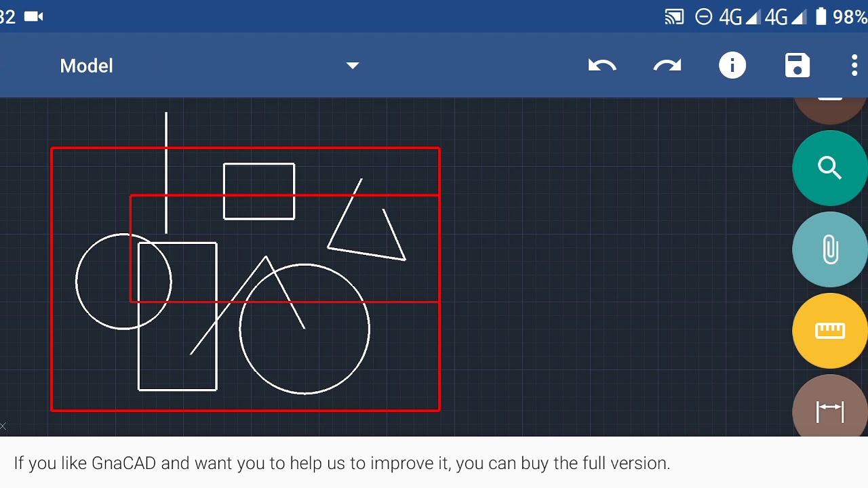This screenshot has height=488, width=868.
Task: Open the drawing info icon
Action: coord(732,66)
